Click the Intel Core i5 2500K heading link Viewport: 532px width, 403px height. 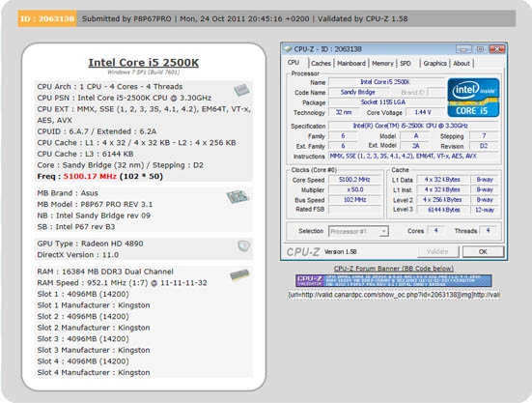[144, 63]
